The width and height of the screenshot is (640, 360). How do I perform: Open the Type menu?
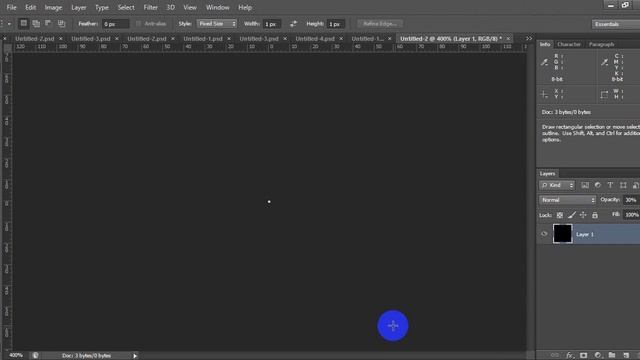tap(102, 7)
